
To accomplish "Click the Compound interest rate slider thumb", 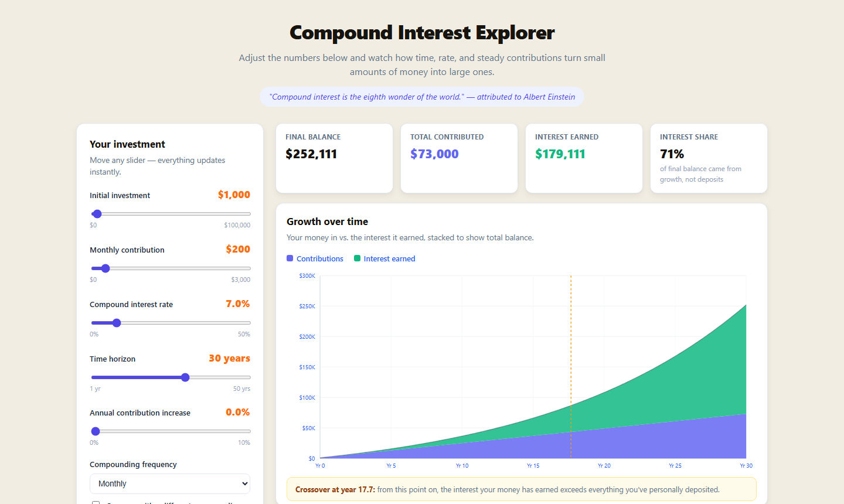I will click(117, 323).
